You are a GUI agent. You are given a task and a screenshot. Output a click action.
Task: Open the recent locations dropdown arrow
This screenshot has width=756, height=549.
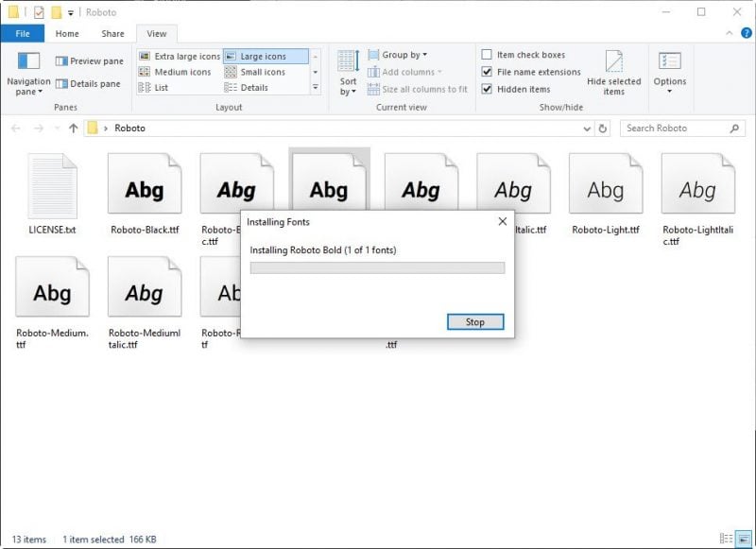pos(58,129)
